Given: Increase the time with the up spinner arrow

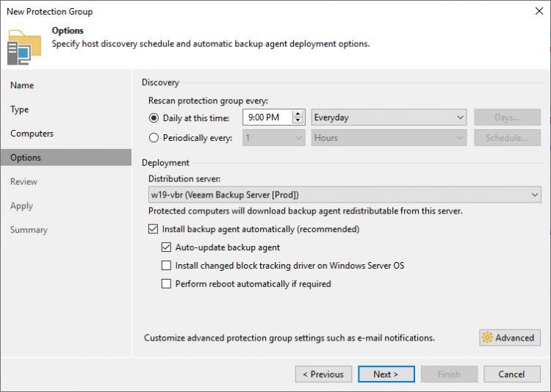Looking at the screenshot, I should 298,114.
